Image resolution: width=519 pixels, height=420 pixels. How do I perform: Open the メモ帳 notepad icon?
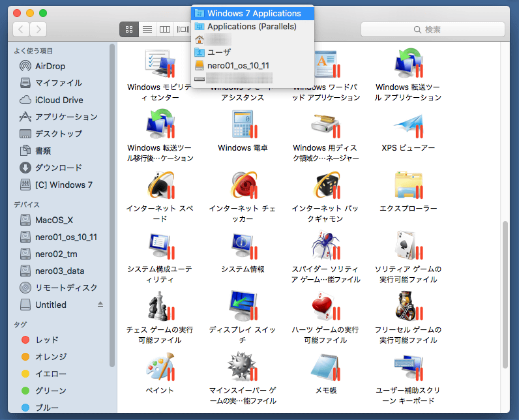326,367
